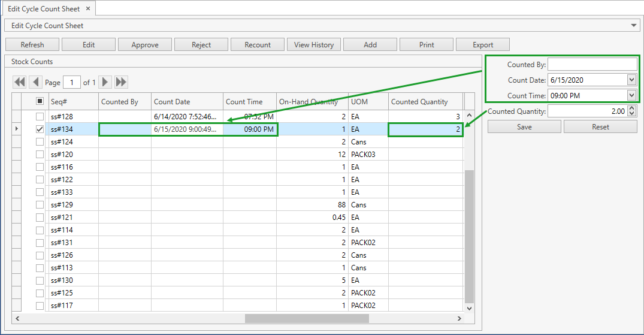The width and height of the screenshot is (644, 335).
Task: Uncheck the checkbox for row ss#134
Action: point(40,129)
